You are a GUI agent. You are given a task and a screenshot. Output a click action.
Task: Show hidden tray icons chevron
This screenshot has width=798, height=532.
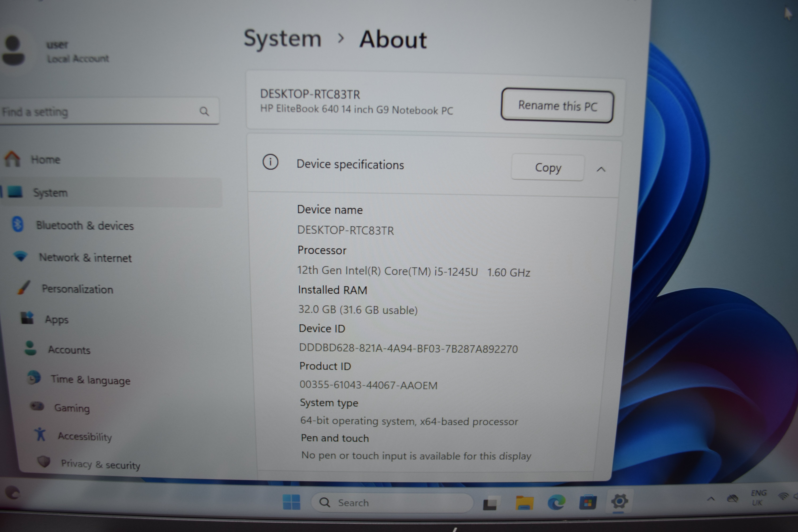click(711, 499)
